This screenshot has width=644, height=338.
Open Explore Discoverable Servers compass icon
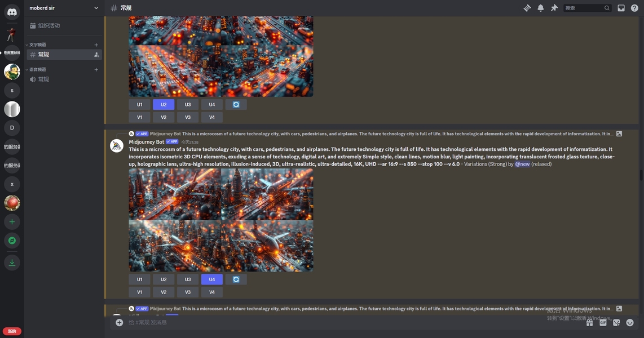point(12,241)
